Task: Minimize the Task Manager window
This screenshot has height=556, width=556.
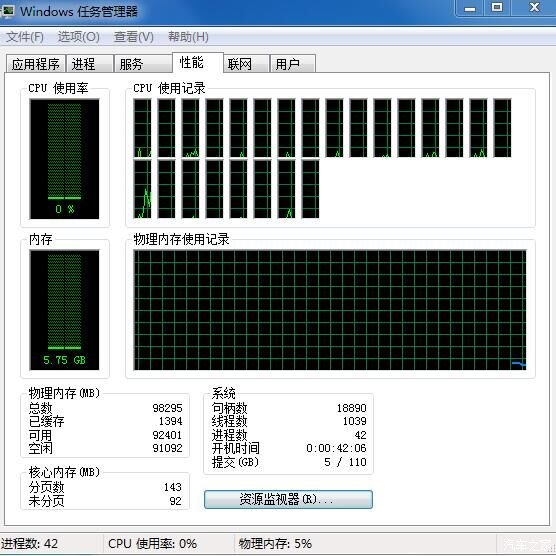Action: (470, 8)
